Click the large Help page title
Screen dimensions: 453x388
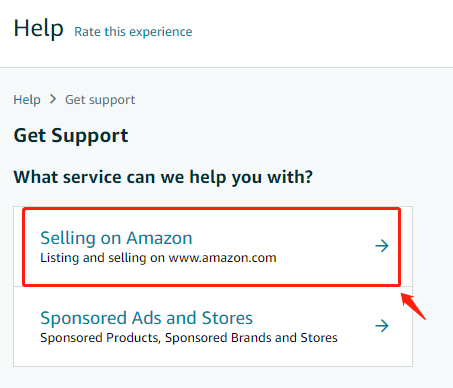38,29
